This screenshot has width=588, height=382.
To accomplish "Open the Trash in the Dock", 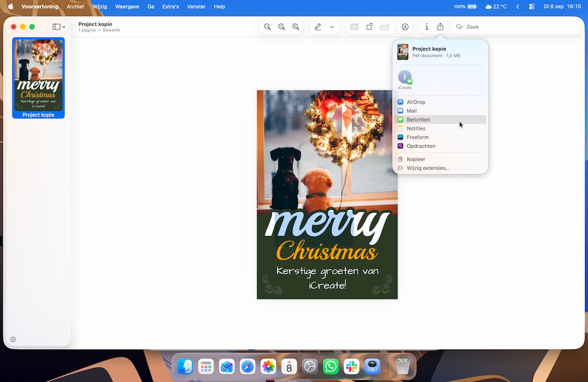I will [402, 366].
